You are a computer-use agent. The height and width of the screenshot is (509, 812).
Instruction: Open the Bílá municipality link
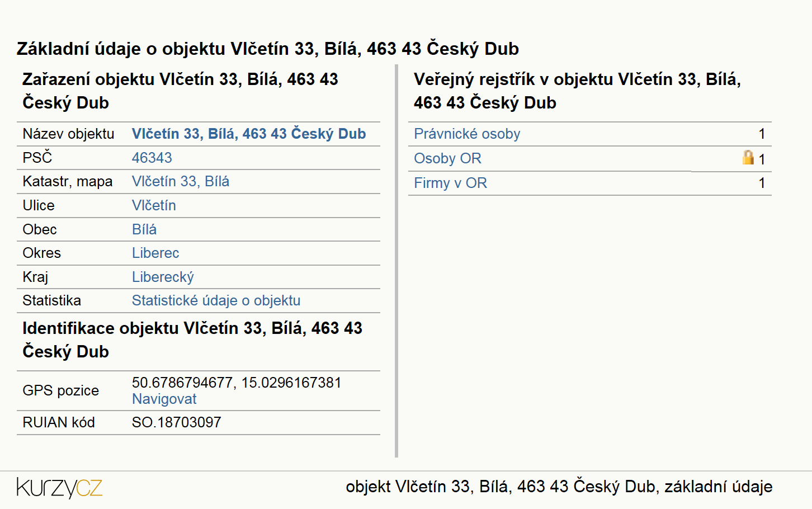[144, 229]
